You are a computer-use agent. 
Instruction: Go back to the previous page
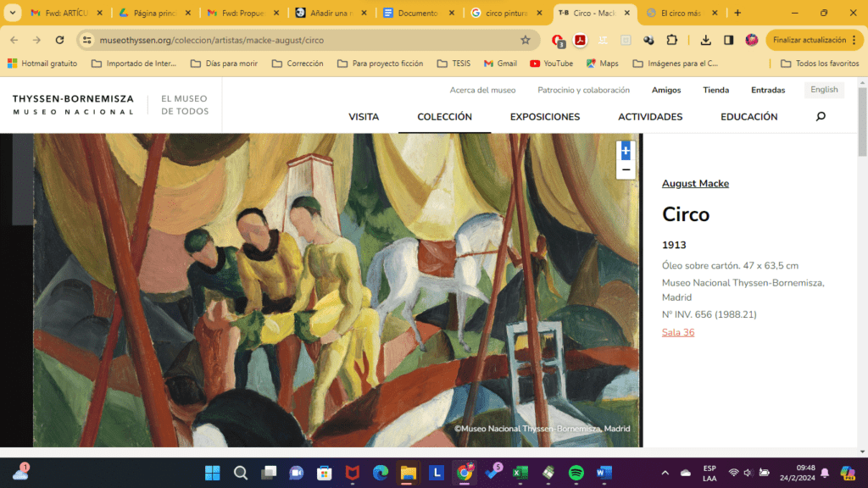tap(14, 40)
